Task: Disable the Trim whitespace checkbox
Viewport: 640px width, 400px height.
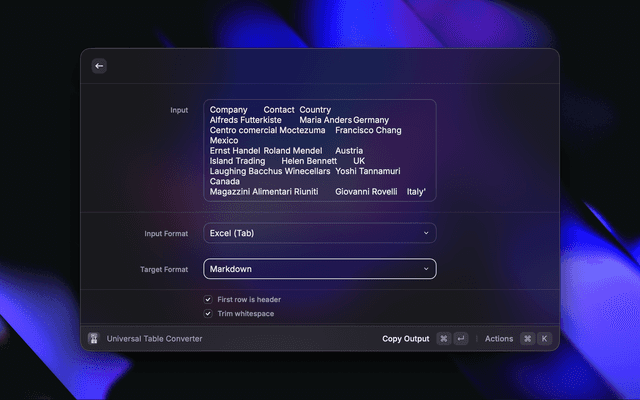Action: pyautogui.click(x=208, y=314)
